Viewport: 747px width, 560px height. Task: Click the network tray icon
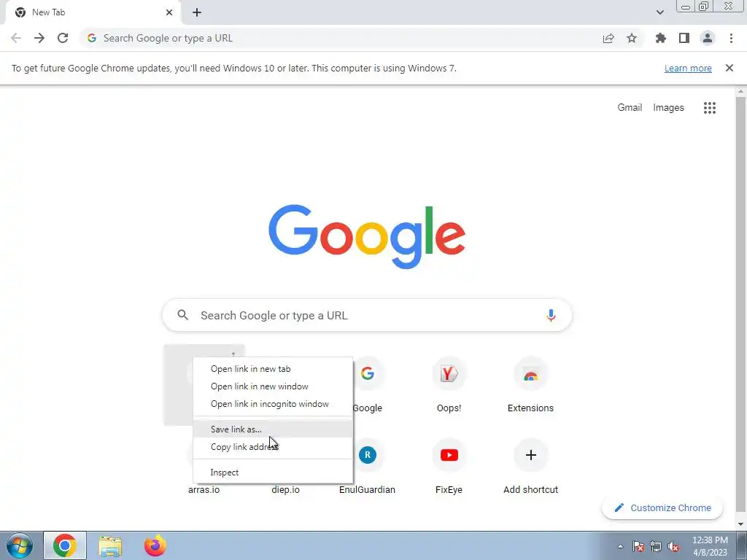656,547
